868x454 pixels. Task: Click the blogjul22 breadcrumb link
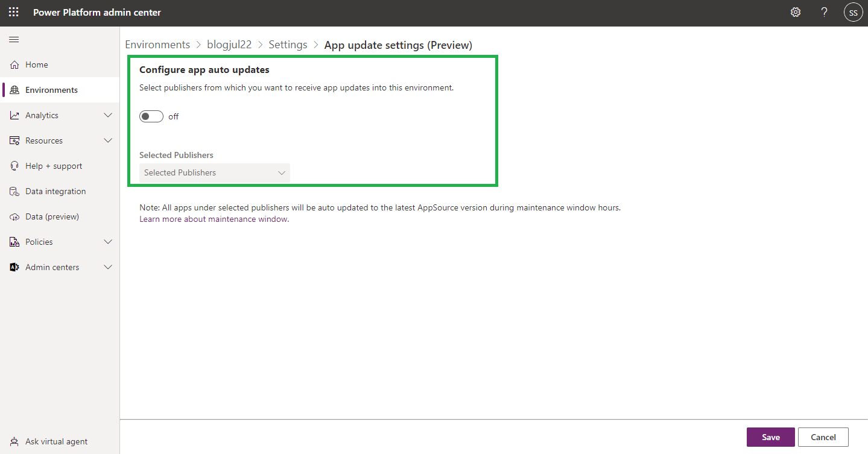click(x=229, y=45)
